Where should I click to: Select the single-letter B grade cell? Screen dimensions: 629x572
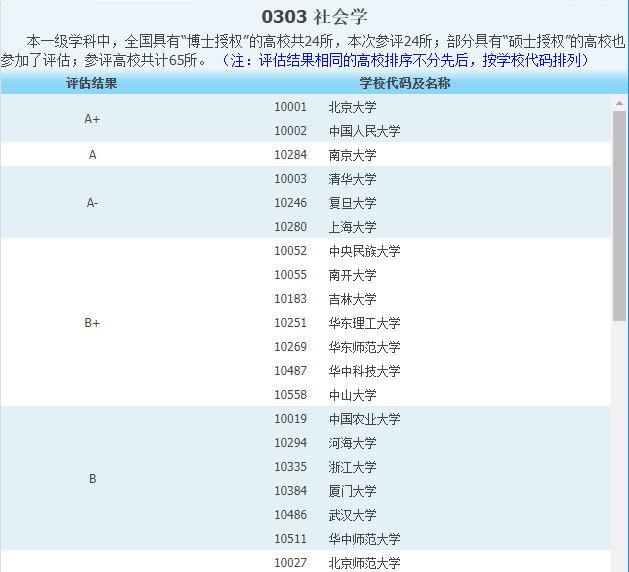(93, 479)
